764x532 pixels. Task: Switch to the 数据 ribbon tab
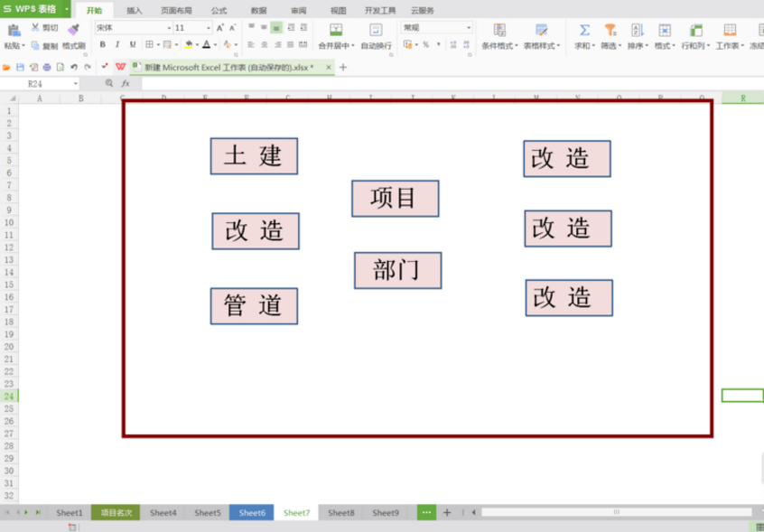[x=258, y=11]
